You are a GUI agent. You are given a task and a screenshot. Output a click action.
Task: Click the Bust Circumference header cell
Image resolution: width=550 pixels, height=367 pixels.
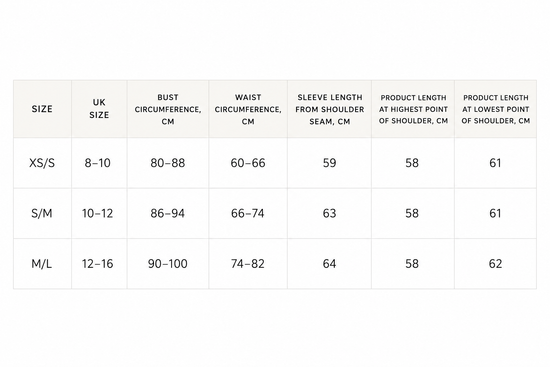pos(168,109)
